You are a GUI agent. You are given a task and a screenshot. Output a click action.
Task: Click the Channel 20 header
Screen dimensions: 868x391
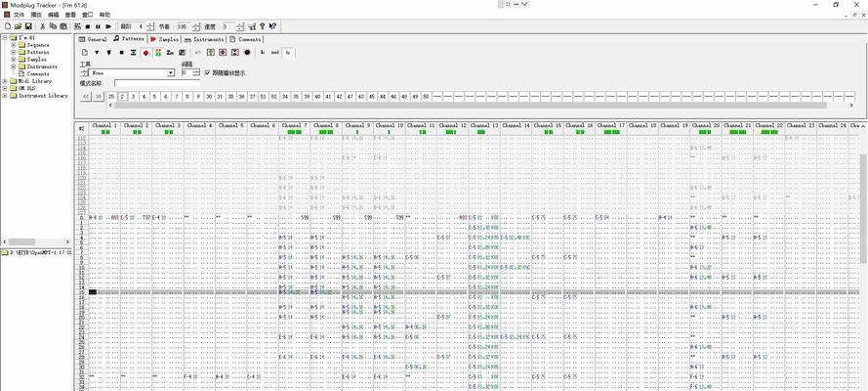pyautogui.click(x=706, y=126)
